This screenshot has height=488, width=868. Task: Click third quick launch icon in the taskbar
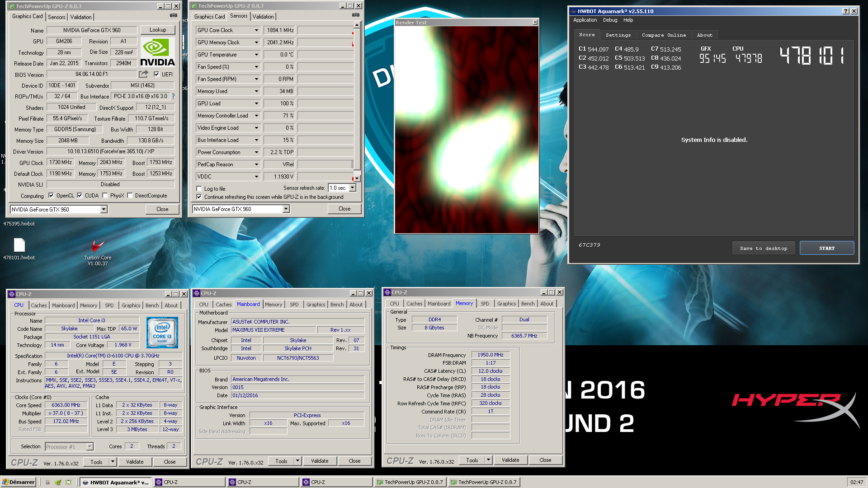coord(68,482)
